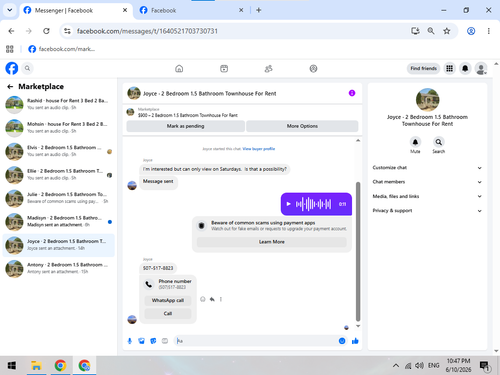This screenshot has height=375, width=500.
Task: Show hidden system tray icons
Action: click(396, 366)
